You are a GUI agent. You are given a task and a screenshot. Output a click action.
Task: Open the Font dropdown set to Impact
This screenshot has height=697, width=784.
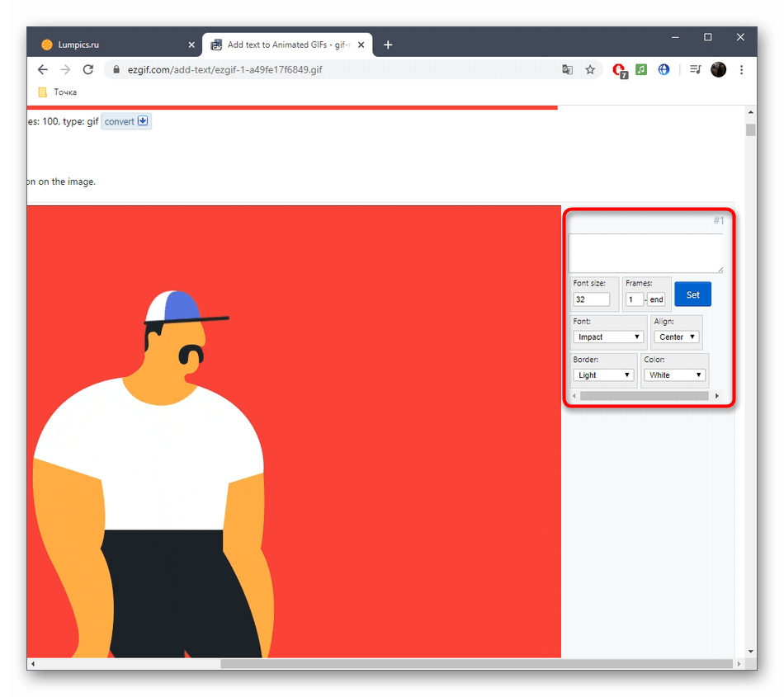pyautogui.click(x=608, y=337)
